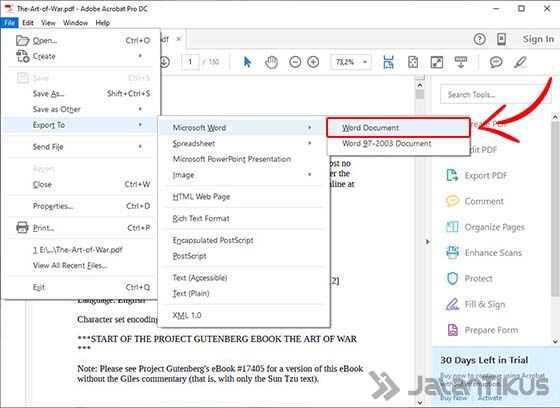This screenshot has height=408, width=560.
Task: Open document Properties entry
Action: (x=81, y=206)
